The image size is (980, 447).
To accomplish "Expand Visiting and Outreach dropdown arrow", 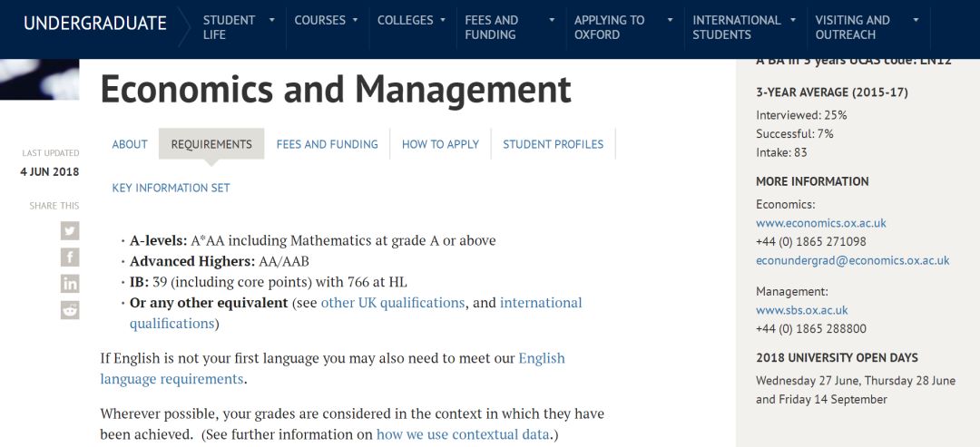I will (916, 20).
